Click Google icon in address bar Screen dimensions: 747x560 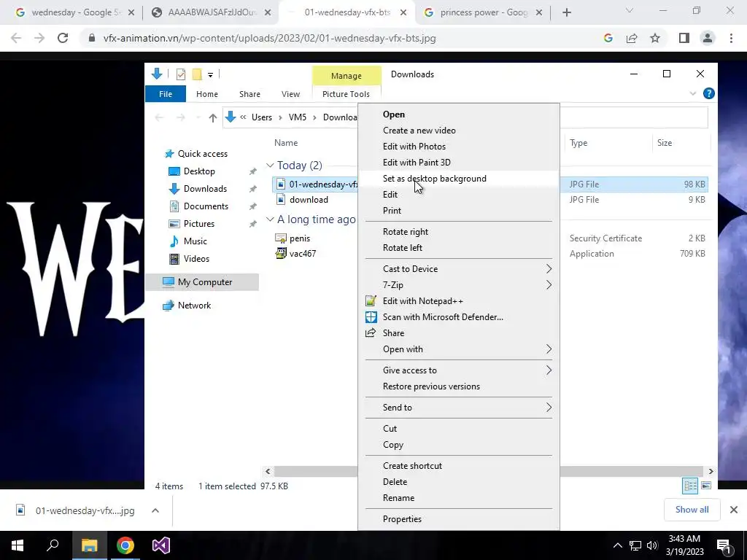608,38
